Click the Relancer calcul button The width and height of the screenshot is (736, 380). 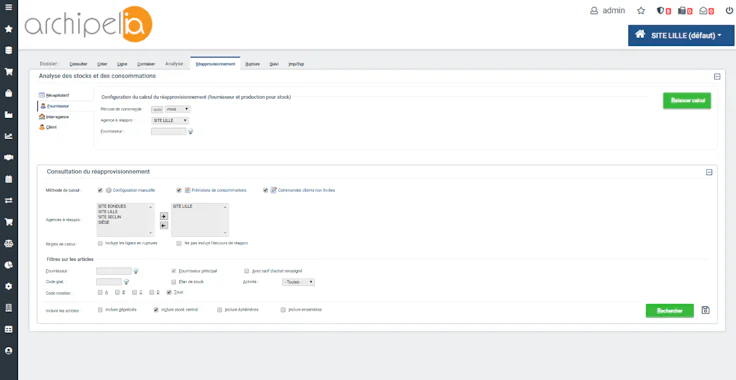pyautogui.click(x=687, y=100)
